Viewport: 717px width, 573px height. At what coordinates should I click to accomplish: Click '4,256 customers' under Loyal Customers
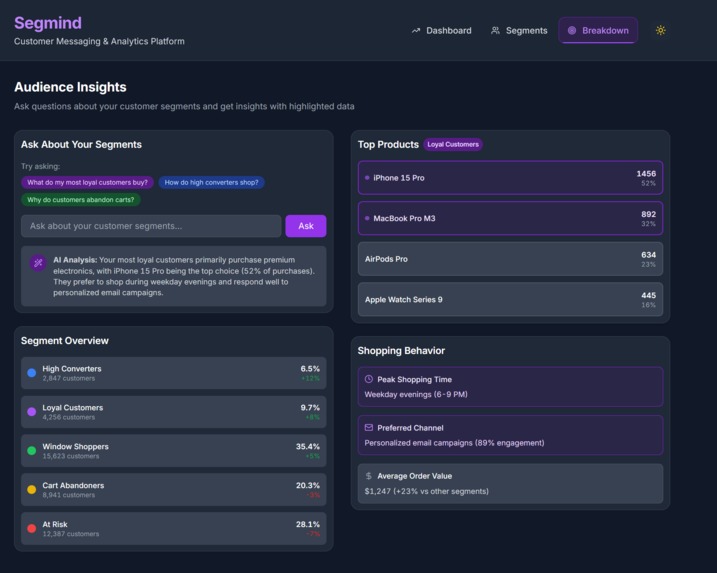click(x=69, y=417)
